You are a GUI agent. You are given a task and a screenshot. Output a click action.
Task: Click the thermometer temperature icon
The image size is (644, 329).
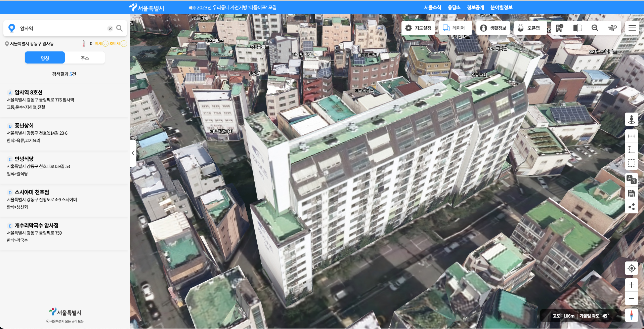pyautogui.click(x=84, y=44)
